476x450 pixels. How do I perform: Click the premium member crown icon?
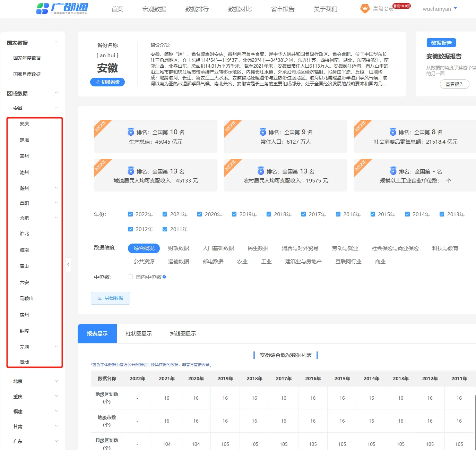(365, 9)
